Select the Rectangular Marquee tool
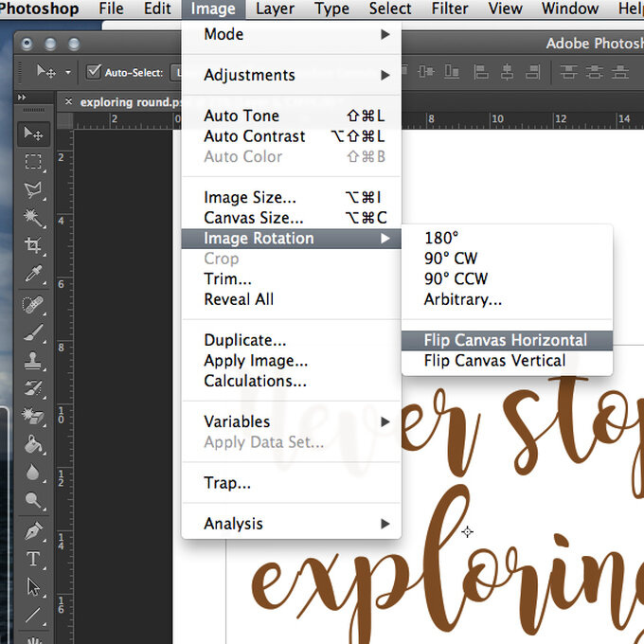Viewport: 644px width, 644px height. [34, 162]
